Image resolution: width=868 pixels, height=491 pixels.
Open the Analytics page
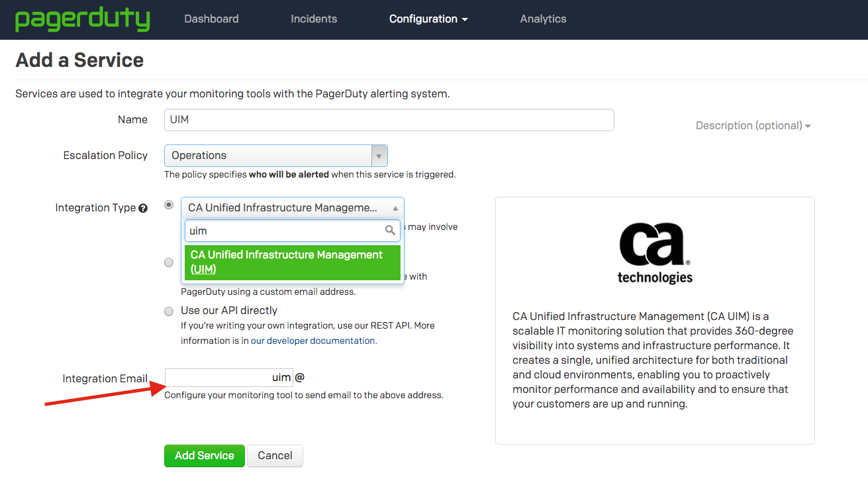click(543, 19)
